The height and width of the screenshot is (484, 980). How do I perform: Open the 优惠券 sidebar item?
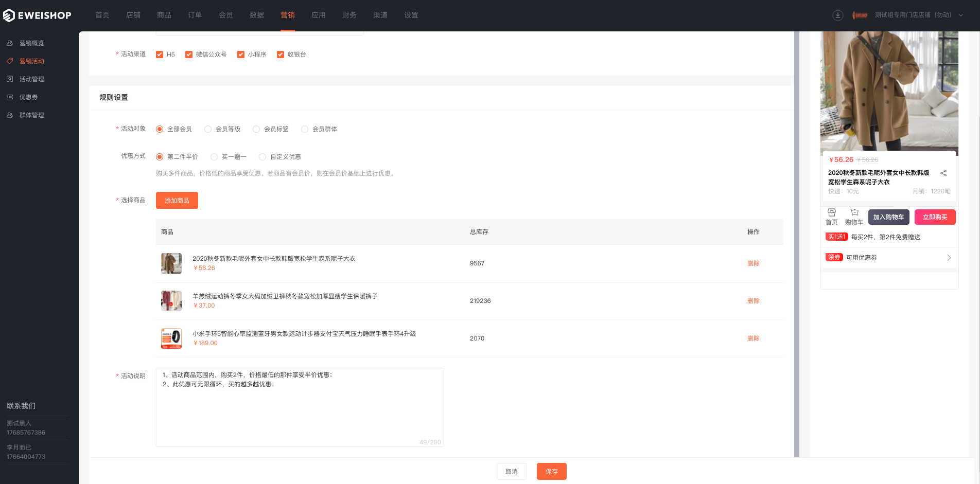pos(29,97)
